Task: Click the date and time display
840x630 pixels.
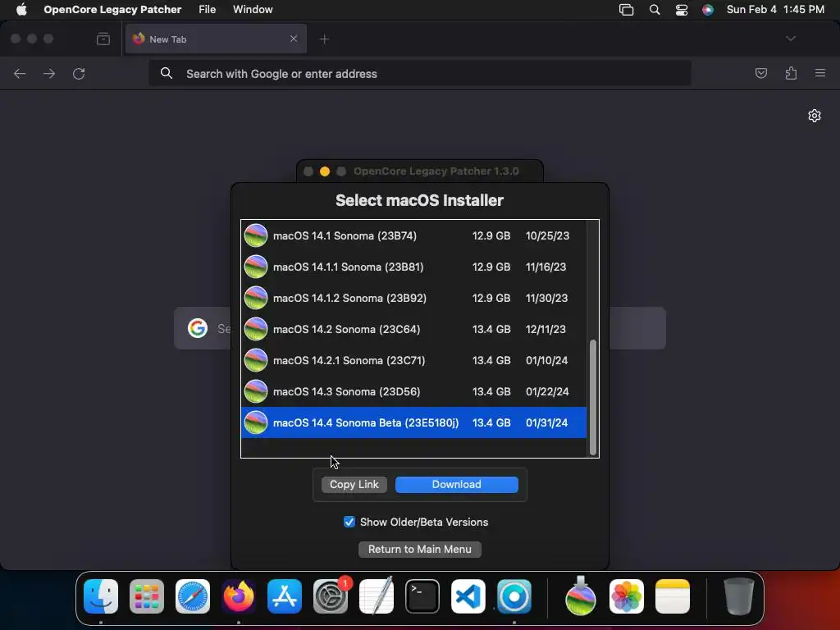Action: coord(775,10)
